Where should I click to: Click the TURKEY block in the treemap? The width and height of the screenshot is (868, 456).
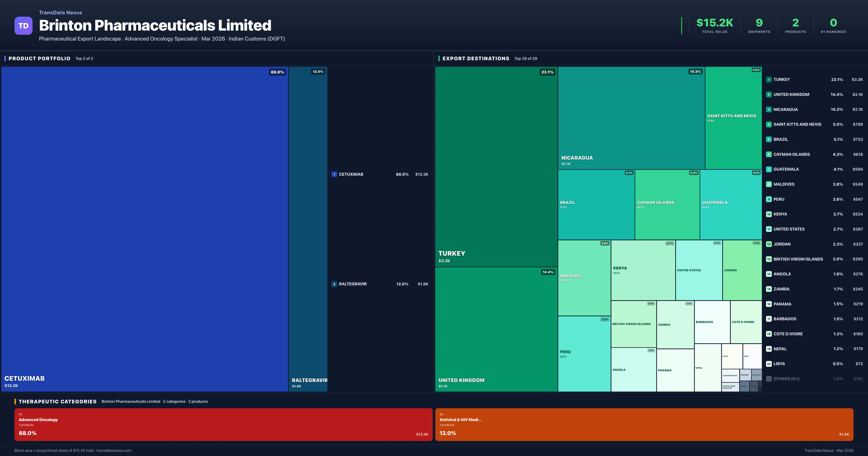click(495, 169)
